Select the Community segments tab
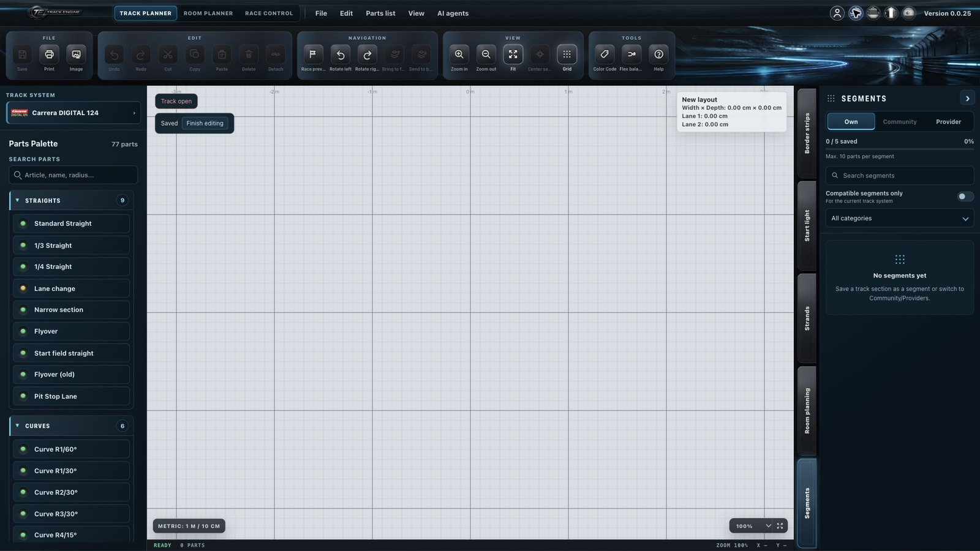 (900, 122)
